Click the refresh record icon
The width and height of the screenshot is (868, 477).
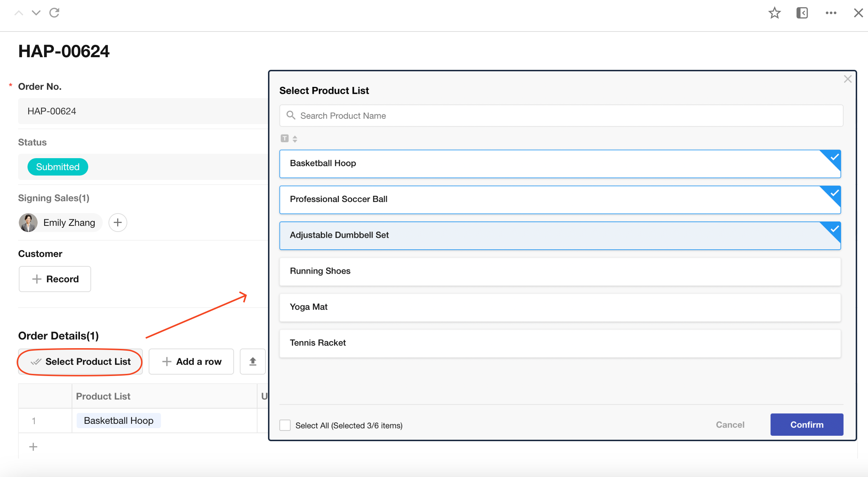coord(54,13)
